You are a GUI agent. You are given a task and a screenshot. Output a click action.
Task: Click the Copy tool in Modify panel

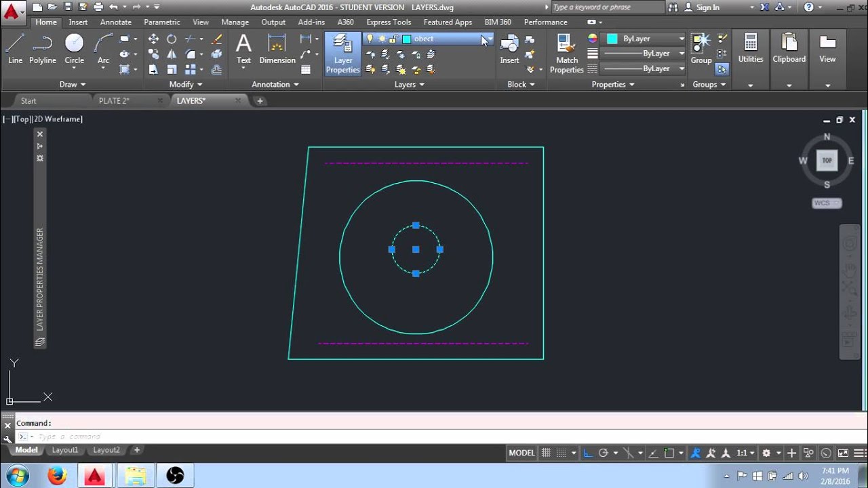tap(153, 54)
